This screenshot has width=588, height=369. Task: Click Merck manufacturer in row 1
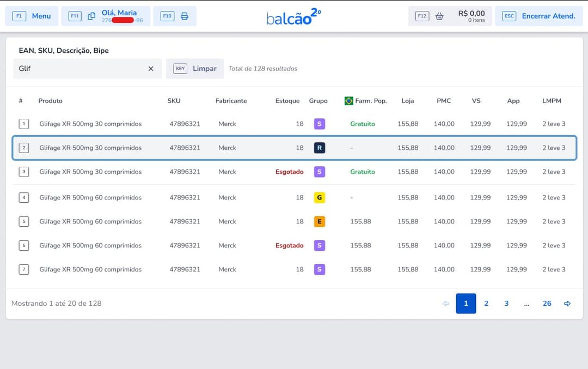(227, 124)
